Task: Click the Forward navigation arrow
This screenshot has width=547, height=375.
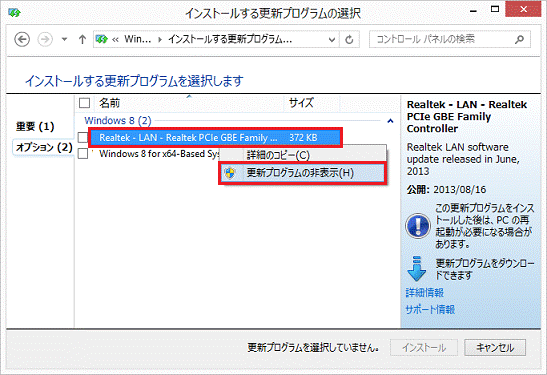Action: pos(45,39)
